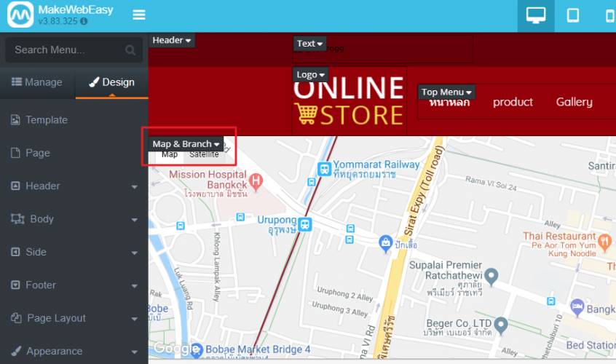Open the hamburger menu icon
This screenshot has width=616, height=364.
click(x=139, y=15)
